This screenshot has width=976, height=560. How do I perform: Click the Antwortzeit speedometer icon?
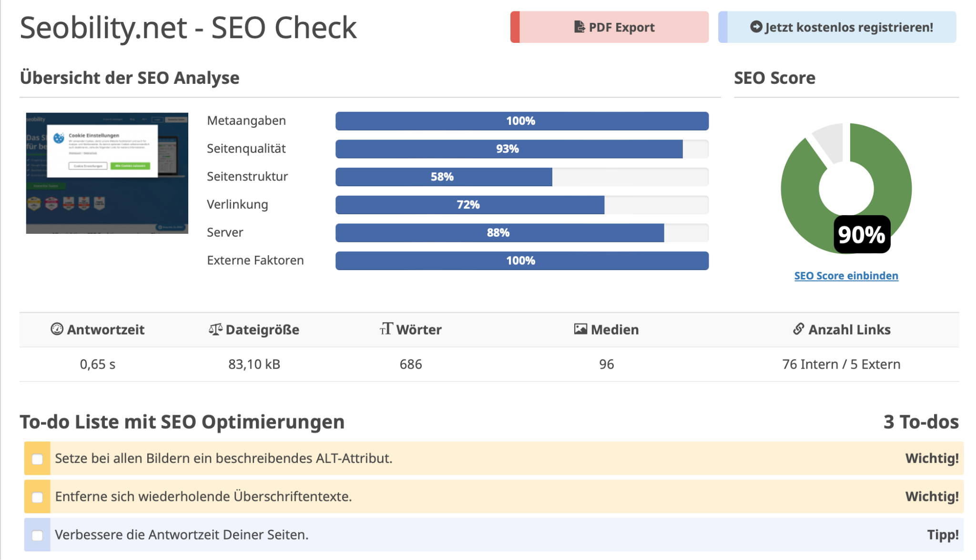57,329
